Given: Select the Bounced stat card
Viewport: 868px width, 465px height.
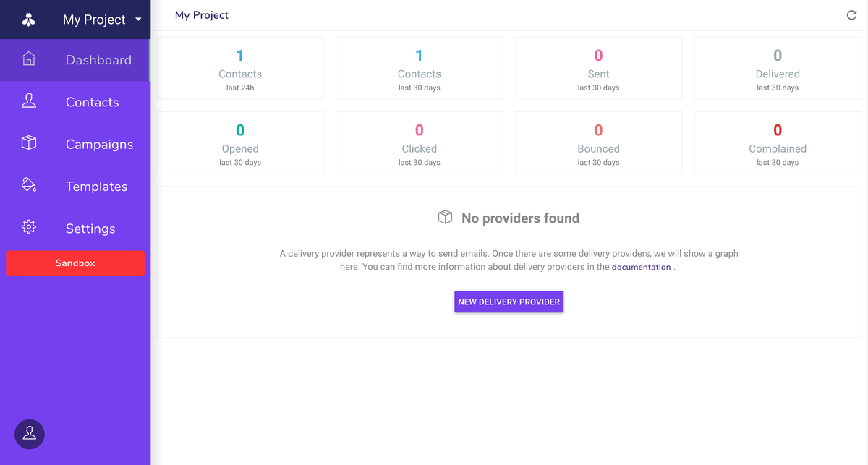Looking at the screenshot, I should 598,142.
